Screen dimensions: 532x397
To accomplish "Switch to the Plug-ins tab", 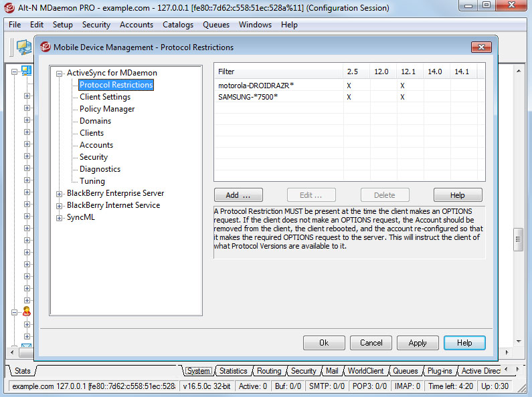I will (x=440, y=371).
